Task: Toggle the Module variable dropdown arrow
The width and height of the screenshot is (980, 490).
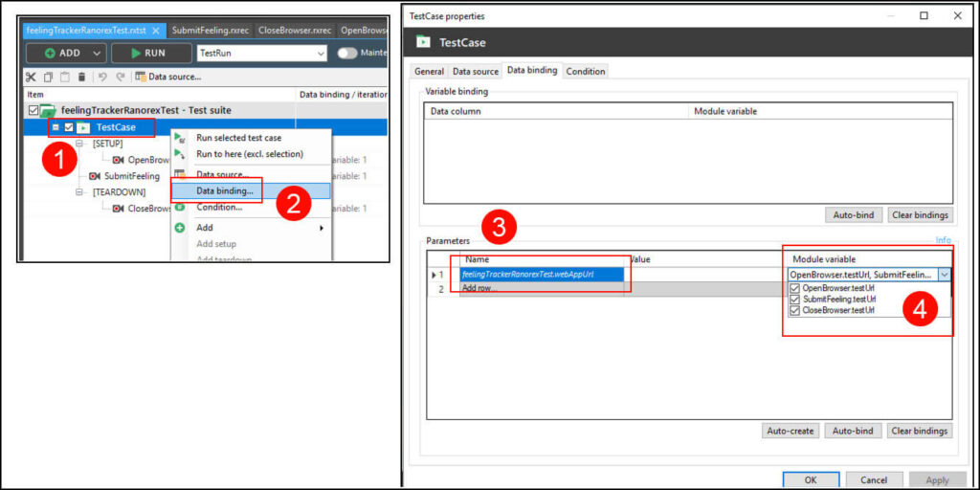Action: [x=945, y=275]
